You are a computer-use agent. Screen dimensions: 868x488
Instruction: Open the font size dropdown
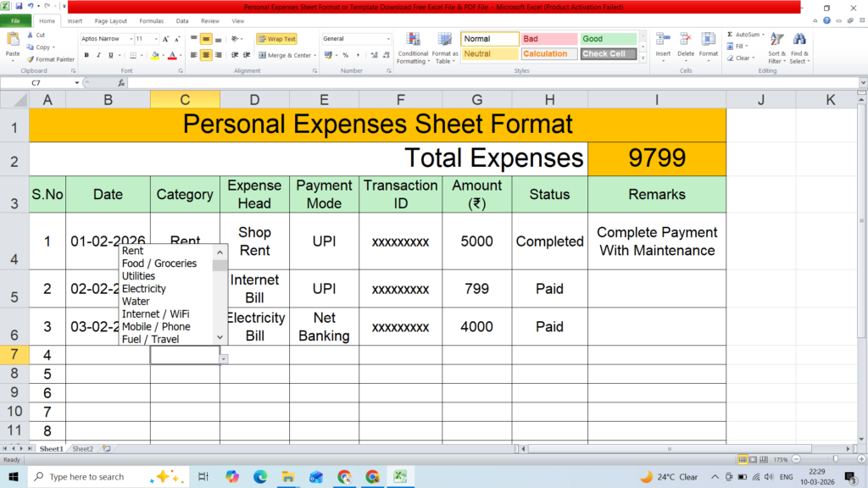(x=156, y=39)
